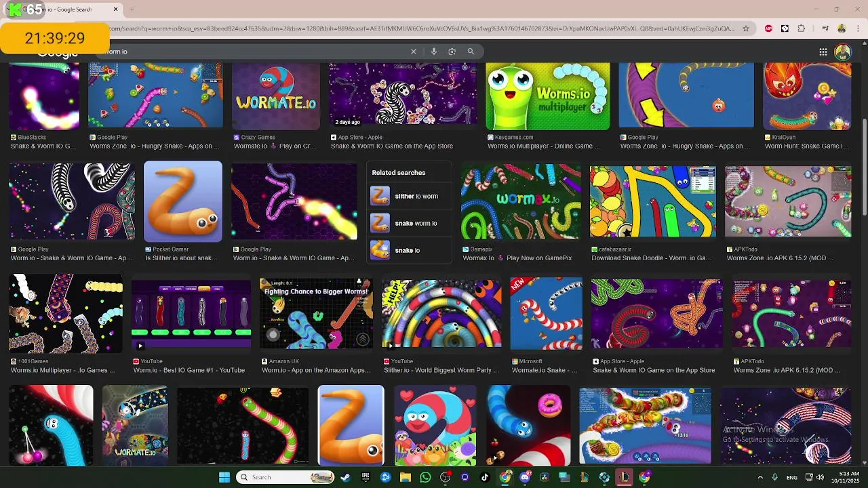
Task: Open the YouTube Worm.io Best IO Game thumbnail
Action: (x=191, y=313)
